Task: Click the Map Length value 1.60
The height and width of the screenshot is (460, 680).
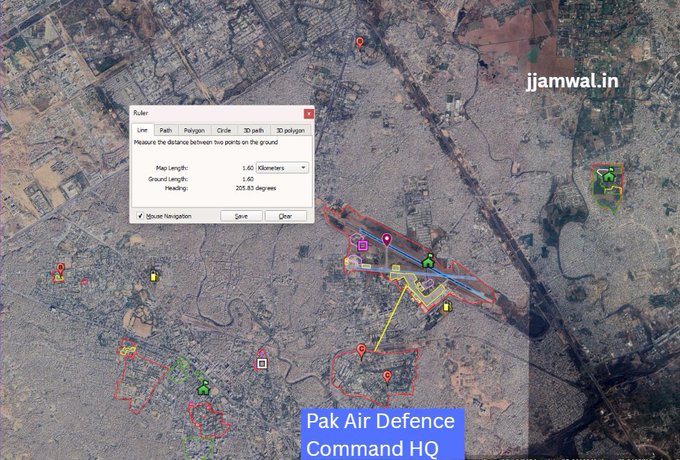Action: pyautogui.click(x=248, y=168)
